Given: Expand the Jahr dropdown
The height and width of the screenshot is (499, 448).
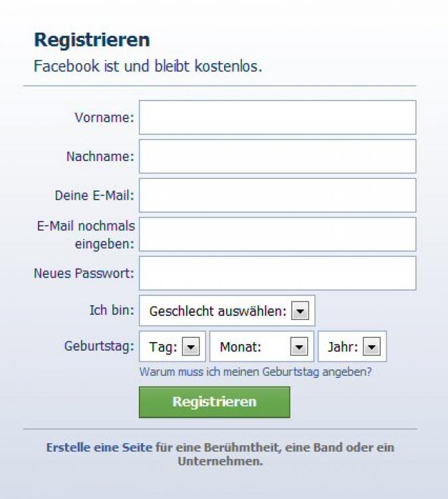Looking at the screenshot, I should (352, 347).
